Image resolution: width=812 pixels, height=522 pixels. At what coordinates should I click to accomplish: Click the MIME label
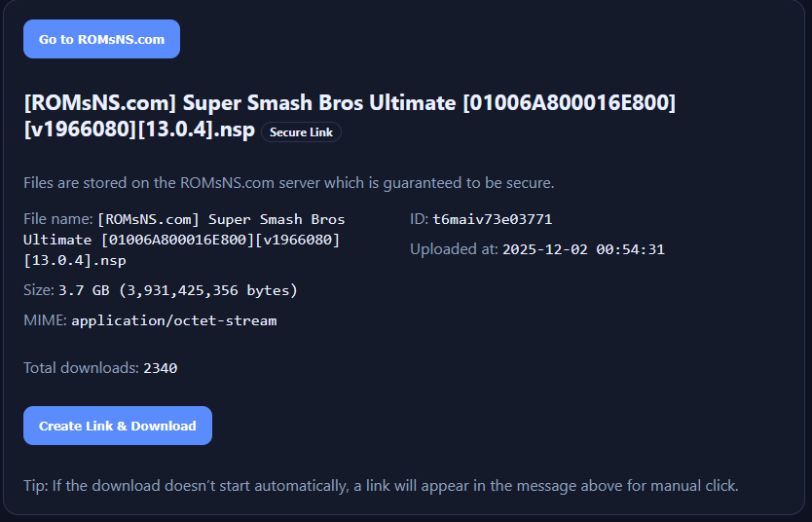click(x=45, y=319)
